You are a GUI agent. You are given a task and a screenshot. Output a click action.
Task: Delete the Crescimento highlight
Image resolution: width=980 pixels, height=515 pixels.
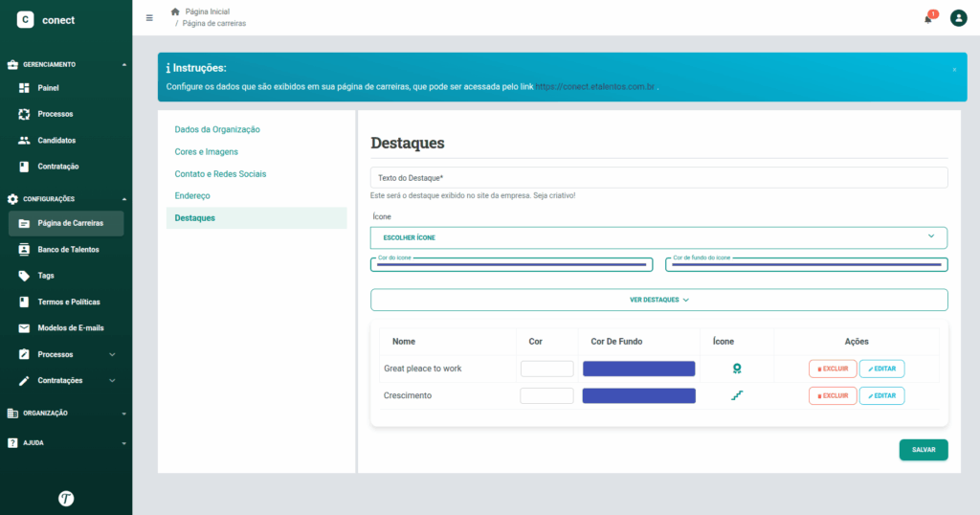tap(833, 395)
